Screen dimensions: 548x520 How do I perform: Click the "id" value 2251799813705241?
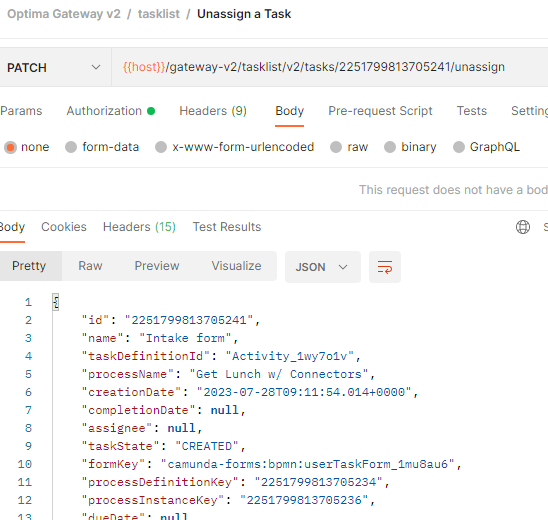(x=189, y=320)
